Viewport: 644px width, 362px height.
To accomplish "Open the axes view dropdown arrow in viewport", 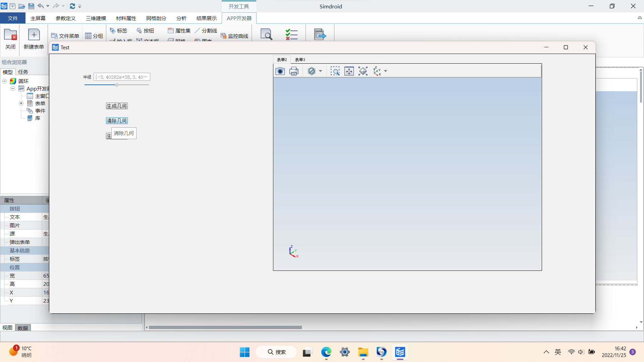I will pos(385,71).
